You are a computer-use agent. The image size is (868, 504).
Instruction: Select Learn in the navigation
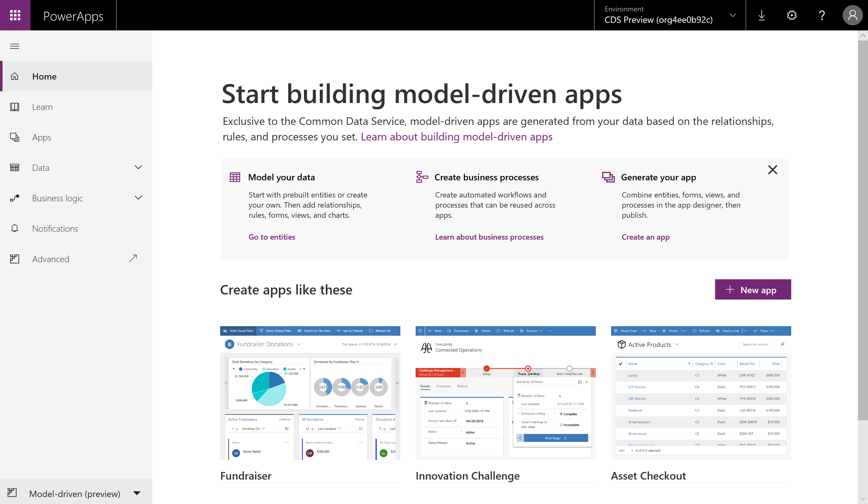[x=43, y=107]
